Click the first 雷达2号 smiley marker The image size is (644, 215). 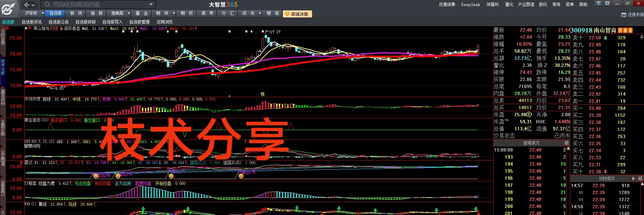96,176
